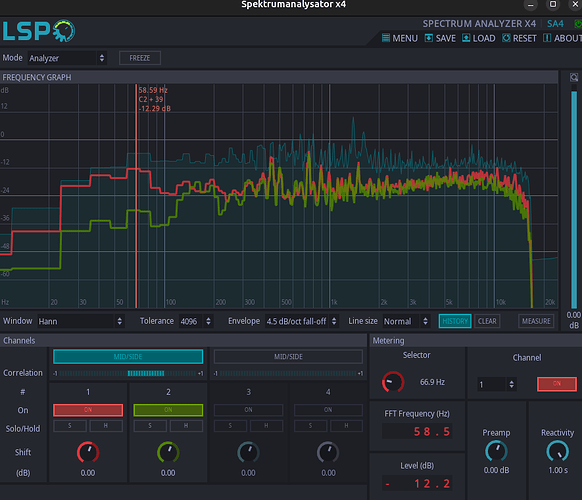
Task: Click channel 2 Hold H button
Action: 186,426
